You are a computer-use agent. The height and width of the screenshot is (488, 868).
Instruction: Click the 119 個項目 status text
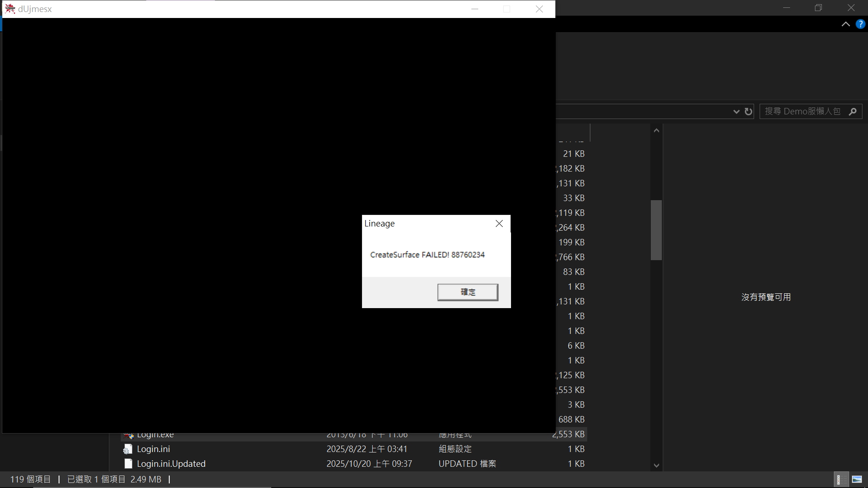pos(30,480)
